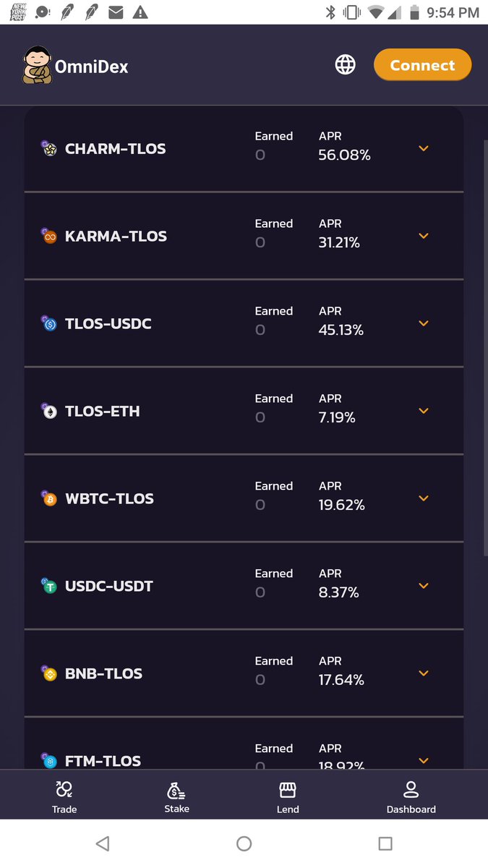
Task: Open the Dashboard tab
Action: (x=411, y=796)
